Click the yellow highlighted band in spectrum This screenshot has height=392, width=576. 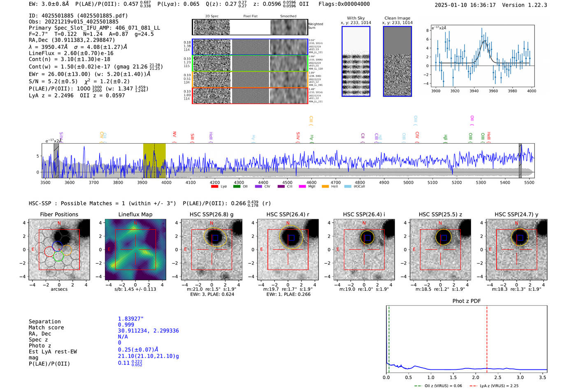tap(154, 160)
